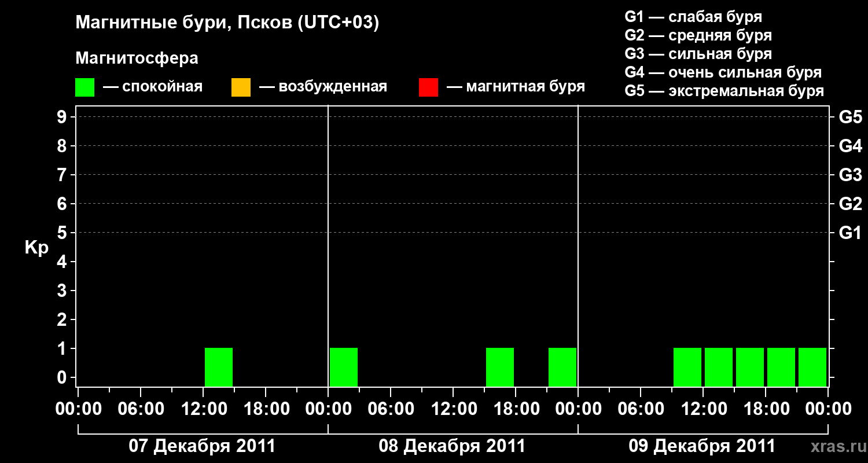Image resolution: width=868 pixels, height=463 pixels.
Task: Click the 18:00 tick label of 09 Декабря
Action: 766,409
